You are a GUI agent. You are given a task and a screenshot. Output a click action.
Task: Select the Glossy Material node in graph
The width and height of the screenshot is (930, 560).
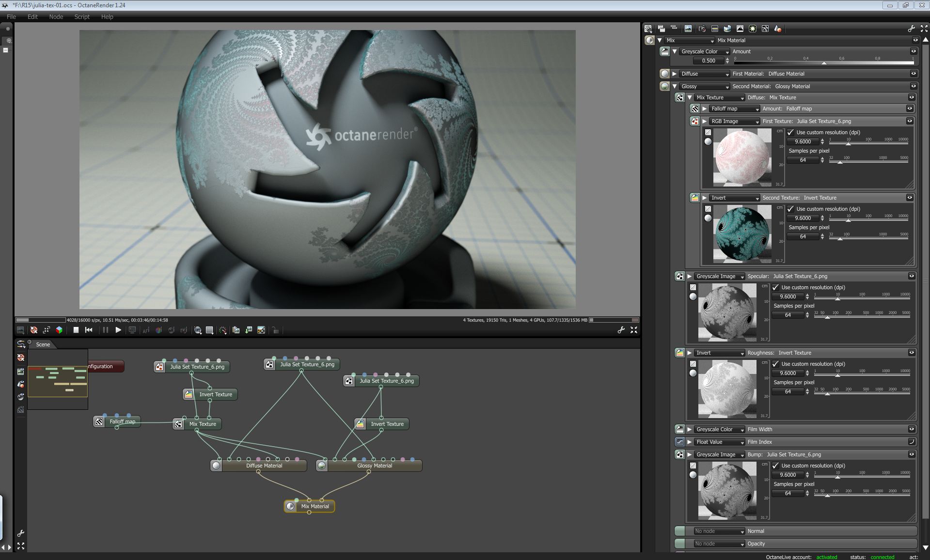(x=369, y=466)
